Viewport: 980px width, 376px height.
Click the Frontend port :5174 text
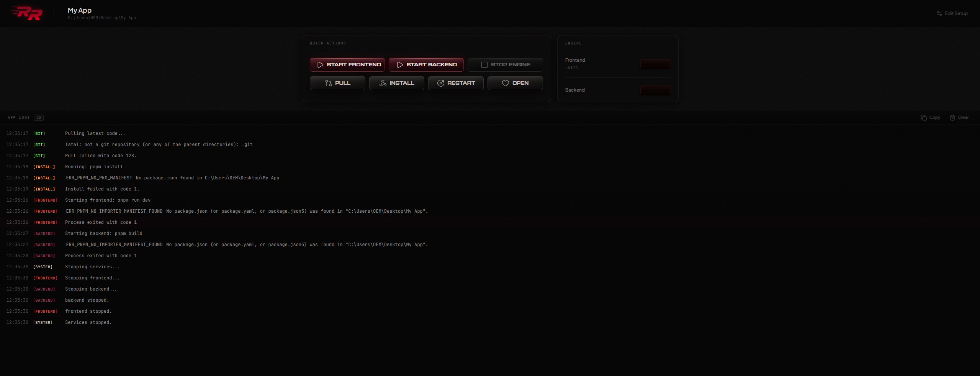(571, 68)
